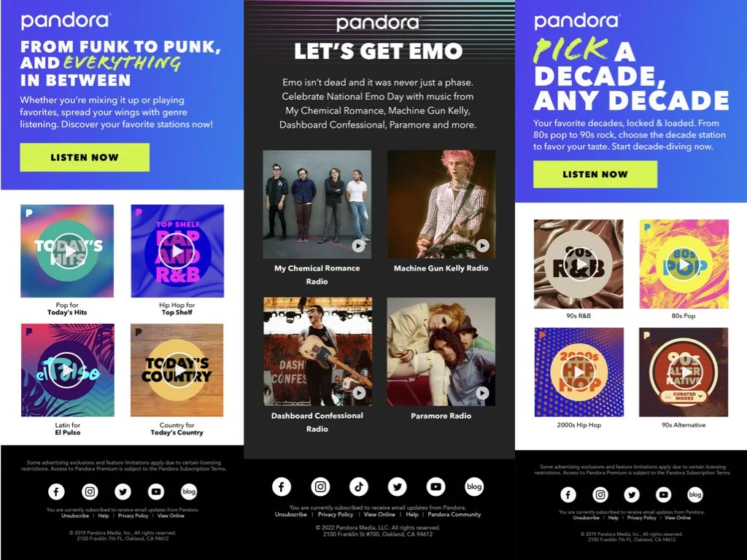Click Unsubscribe link in the middle email
The image size is (747, 560).
pyautogui.click(x=290, y=515)
